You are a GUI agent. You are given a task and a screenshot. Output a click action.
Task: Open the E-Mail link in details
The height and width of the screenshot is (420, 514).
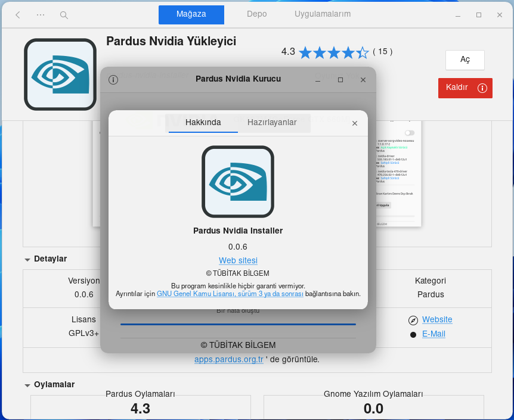pyautogui.click(x=434, y=334)
